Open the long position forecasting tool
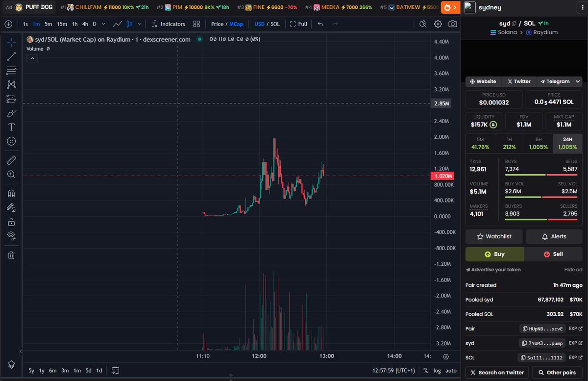588x381 pixels. [11, 99]
